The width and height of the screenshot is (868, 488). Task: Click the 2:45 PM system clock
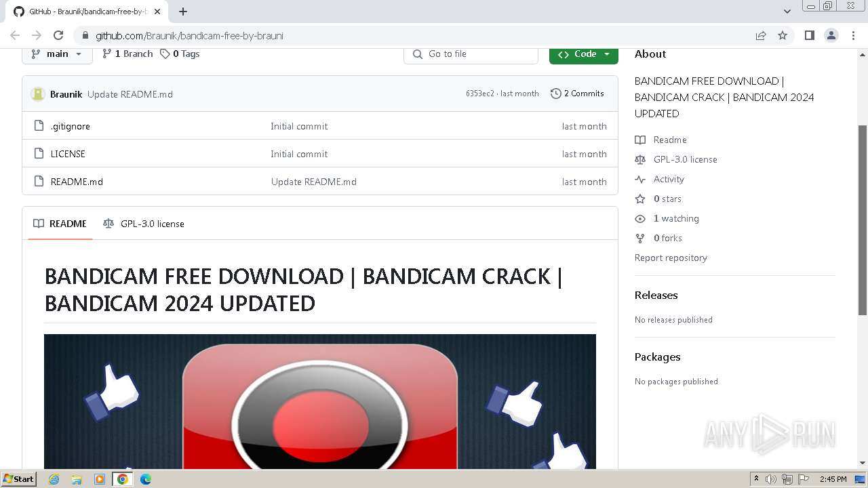(833, 479)
